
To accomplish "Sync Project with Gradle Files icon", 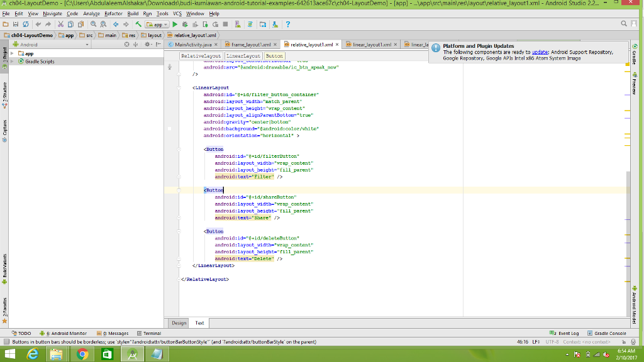I will (250, 25).
